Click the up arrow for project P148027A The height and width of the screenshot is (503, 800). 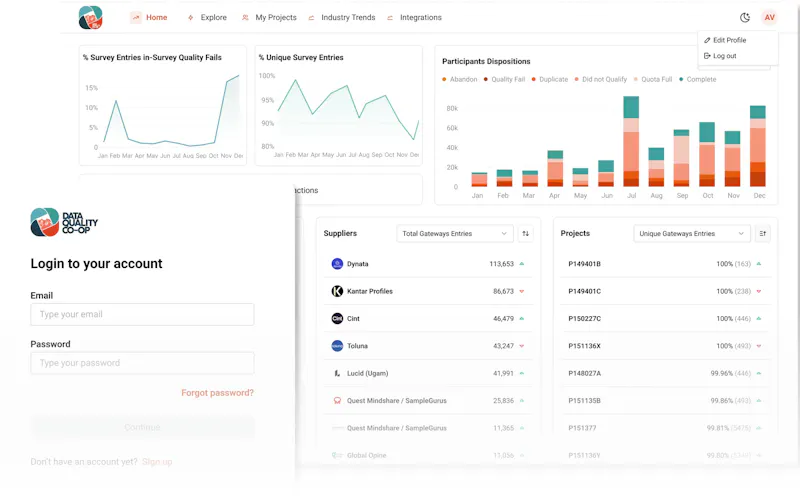(x=759, y=373)
